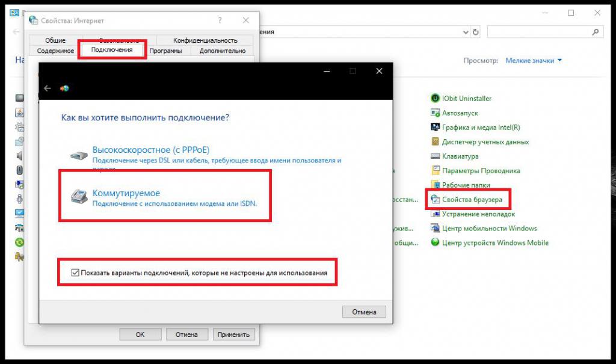This screenshot has width=616, height=364.
Task: Select the Подключения tab
Action: [112, 50]
